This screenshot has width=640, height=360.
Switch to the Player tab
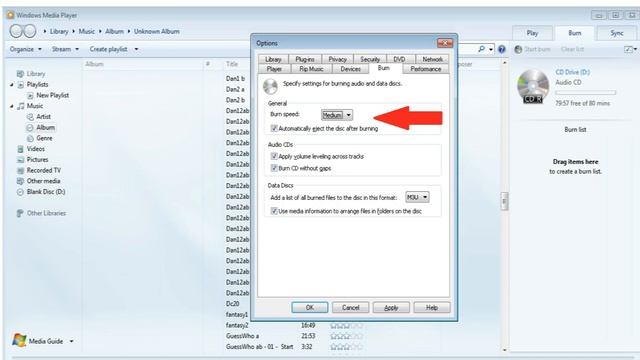[x=274, y=69]
